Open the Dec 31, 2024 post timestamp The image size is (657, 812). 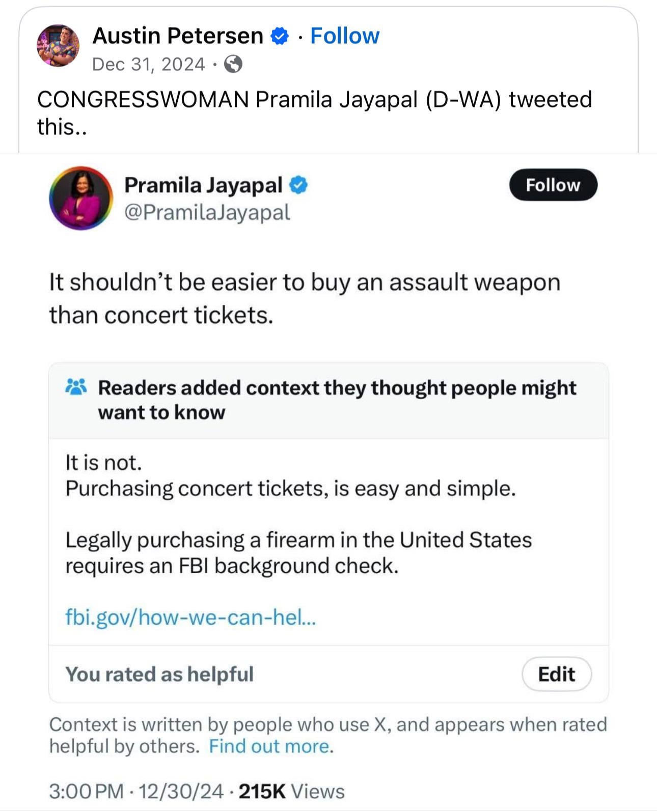point(149,64)
